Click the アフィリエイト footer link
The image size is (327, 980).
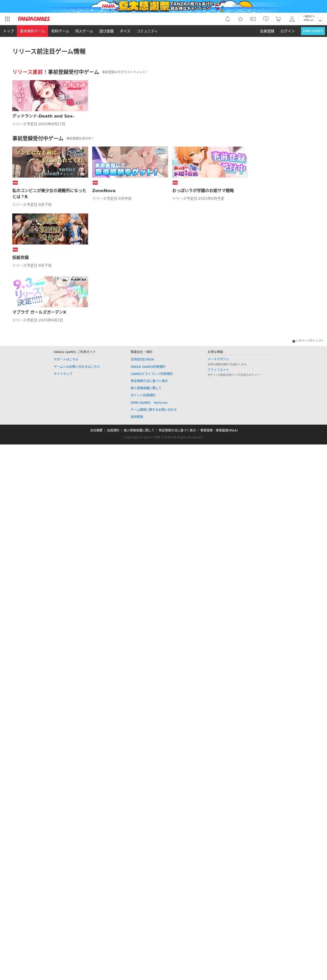[x=218, y=370]
